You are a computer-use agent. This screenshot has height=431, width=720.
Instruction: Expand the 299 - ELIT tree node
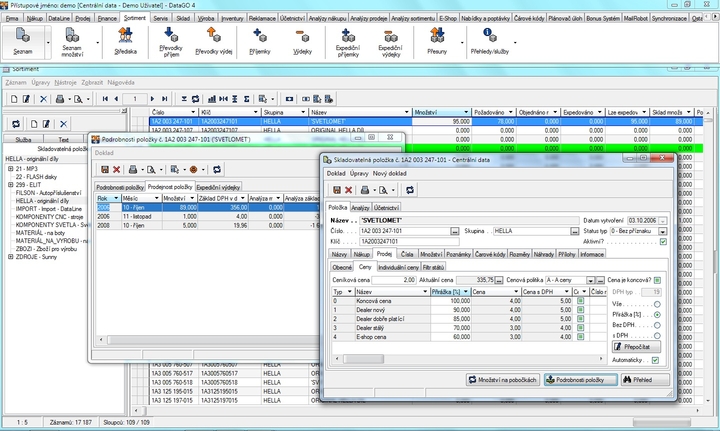pos(11,185)
